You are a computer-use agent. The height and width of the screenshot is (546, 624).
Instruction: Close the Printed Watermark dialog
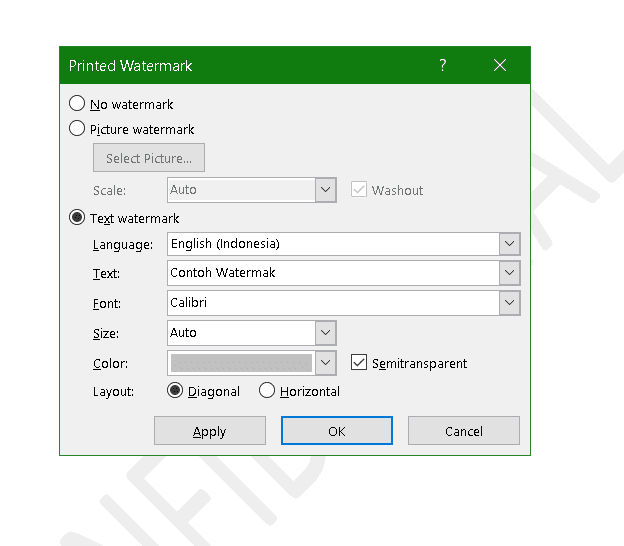[500, 66]
